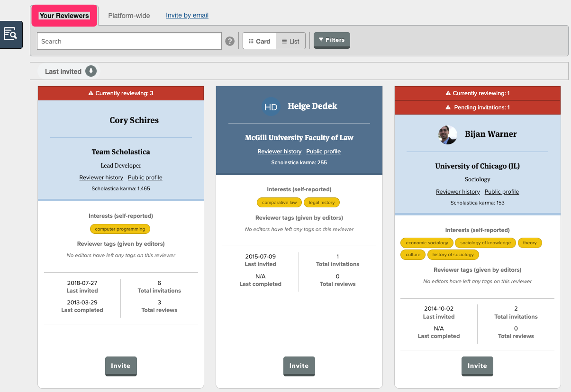Open the reviewer search sidebar icon
This screenshot has width=571, height=392.
pos(10,35)
